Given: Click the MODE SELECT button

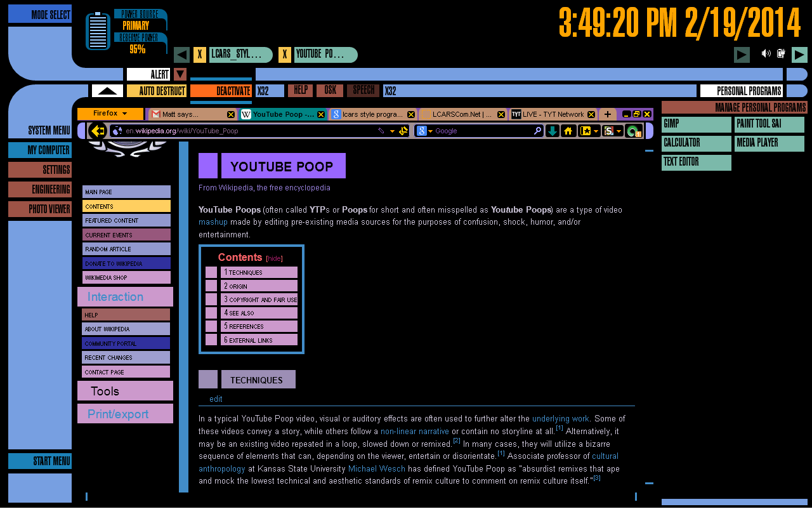Looking at the screenshot, I should pos(40,15).
